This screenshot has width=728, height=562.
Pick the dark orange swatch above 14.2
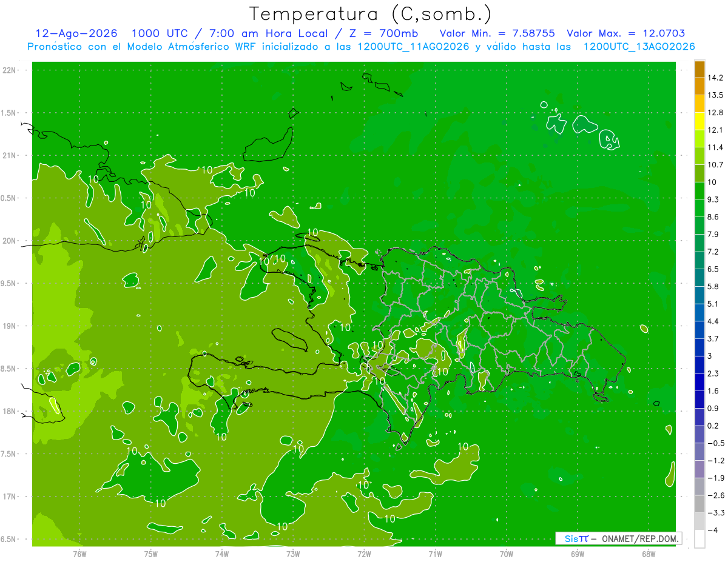[699, 69]
